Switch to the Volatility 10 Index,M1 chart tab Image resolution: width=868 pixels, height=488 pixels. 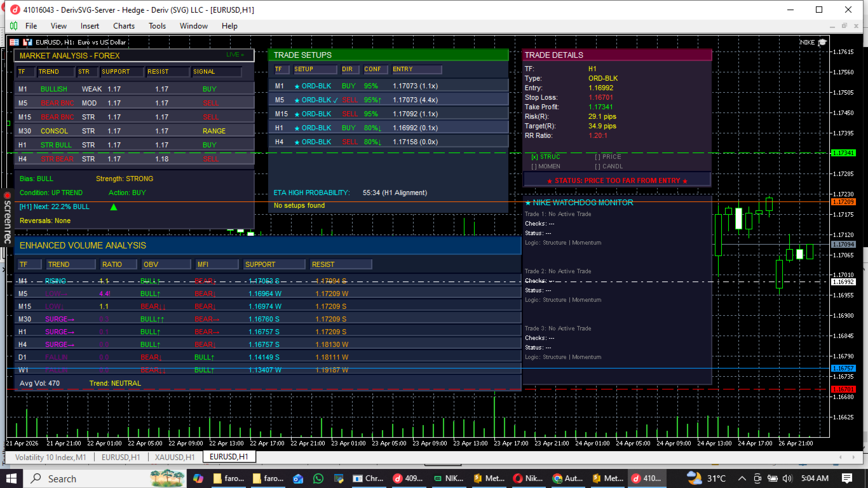pos(51,457)
